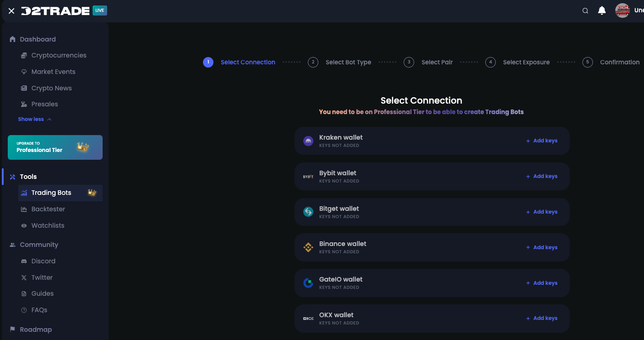This screenshot has height=340, width=644.
Task: Click the Trading Bots chart icon
Action: tap(24, 193)
